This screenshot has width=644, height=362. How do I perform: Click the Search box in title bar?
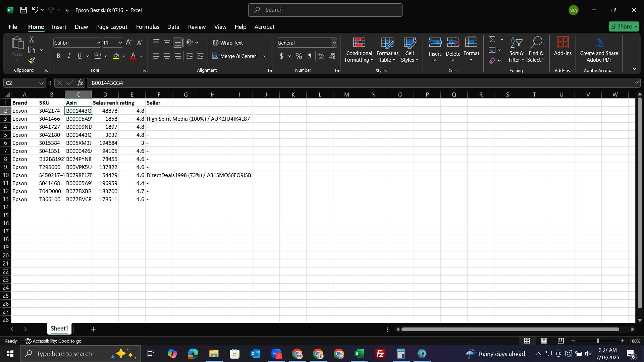(325, 10)
